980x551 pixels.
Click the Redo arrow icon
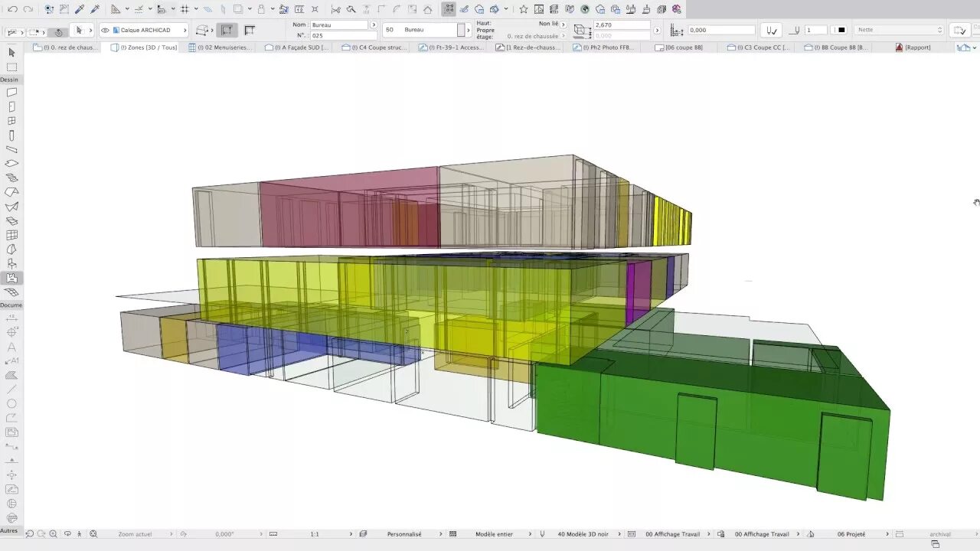(x=28, y=9)
